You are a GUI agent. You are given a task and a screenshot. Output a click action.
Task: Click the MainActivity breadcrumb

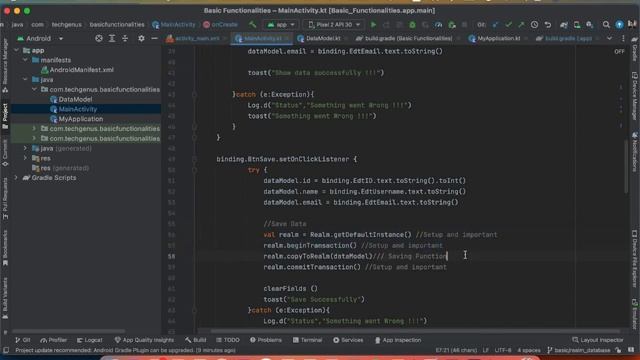(x=174, y=25)
